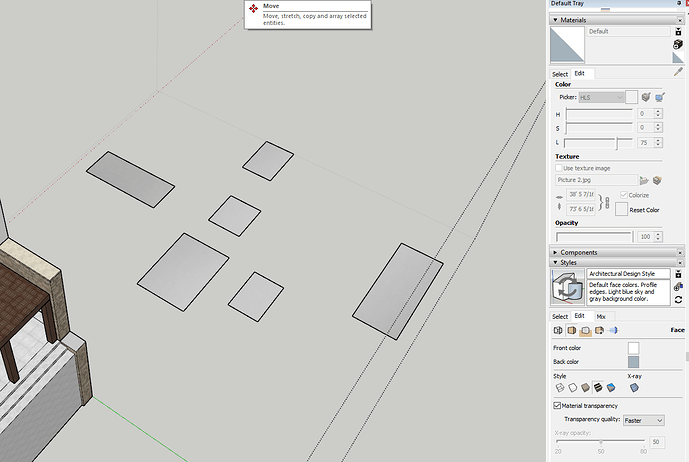Update style with changes refresh icon

[x=678, y=300]
